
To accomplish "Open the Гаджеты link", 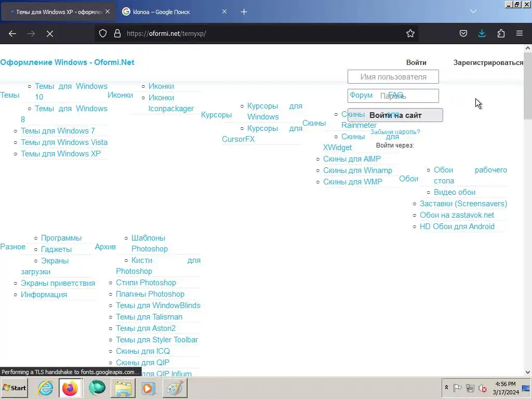I will coord(56,249).
